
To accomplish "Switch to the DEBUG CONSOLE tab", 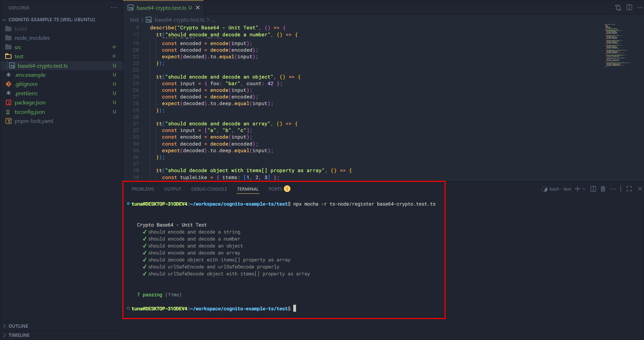I will click(x=209, y=189).
